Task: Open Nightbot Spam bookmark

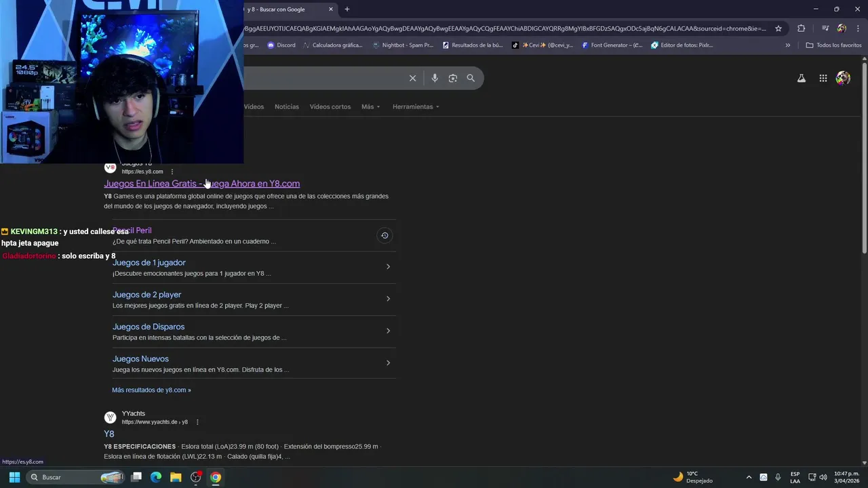Action: (x=403, y=45)
